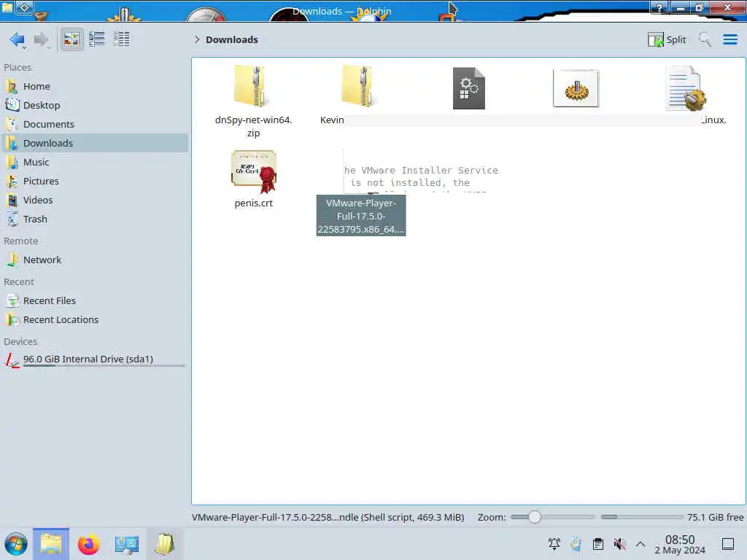The height and width of the screenshot is (560, 747).
Task: Unmute audio via tray speaker icon
Action: point(620,544)
